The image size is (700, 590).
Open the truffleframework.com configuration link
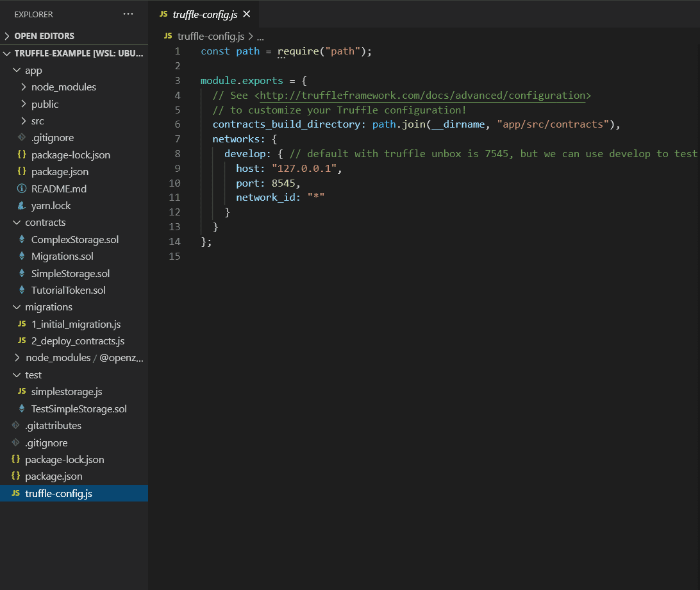click(x=422, y=96)
